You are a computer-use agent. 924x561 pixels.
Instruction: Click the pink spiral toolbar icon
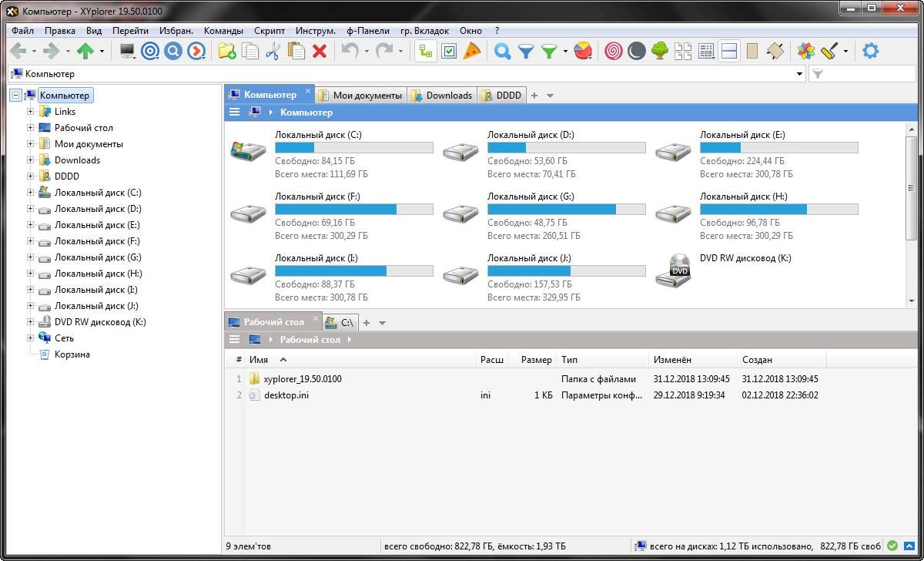tap(614, 52)
